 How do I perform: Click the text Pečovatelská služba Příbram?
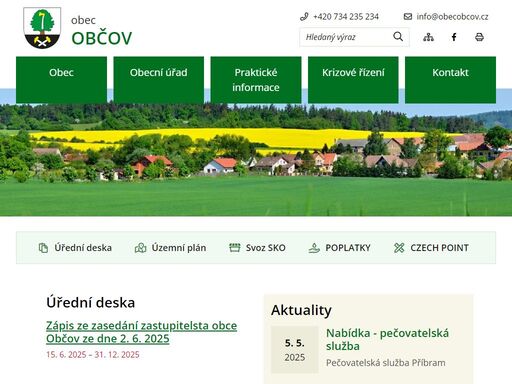386,363
